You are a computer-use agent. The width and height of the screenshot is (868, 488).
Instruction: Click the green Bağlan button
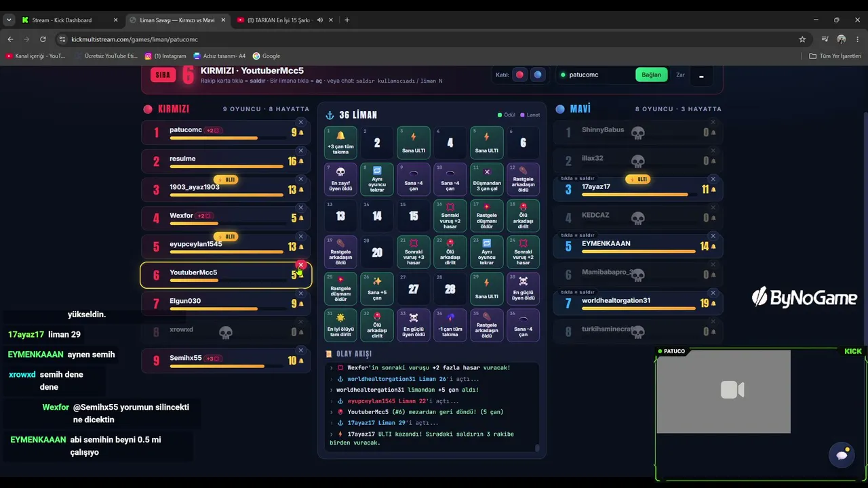[x=651, y=75]
